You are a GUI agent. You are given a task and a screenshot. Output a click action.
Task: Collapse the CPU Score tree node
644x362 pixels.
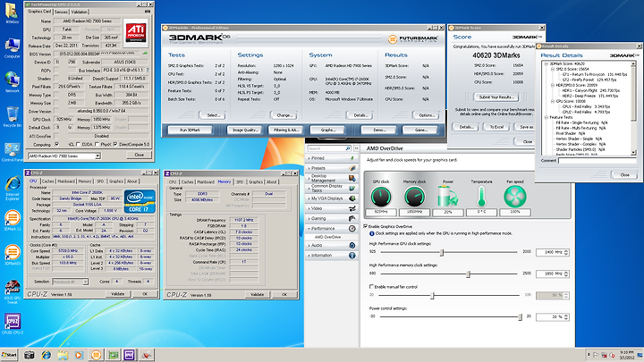click(x=553, y=101)
